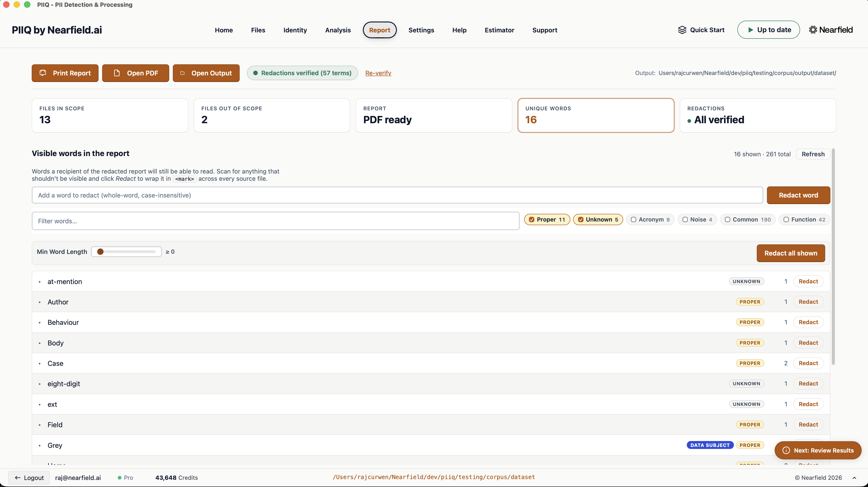Screen dimensions: 868x487
Task: Open the Home tab
Action: tap(224, 30)
